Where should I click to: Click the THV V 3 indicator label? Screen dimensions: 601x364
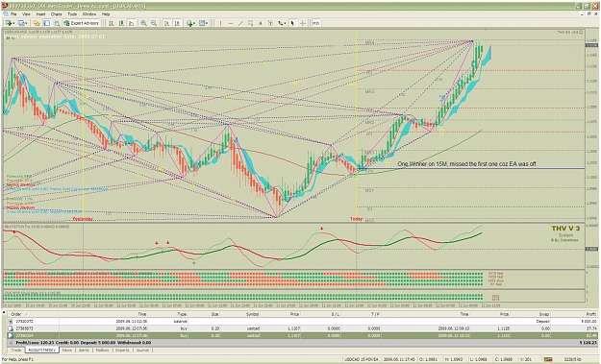pyautogui.click(x=565, y=229)
